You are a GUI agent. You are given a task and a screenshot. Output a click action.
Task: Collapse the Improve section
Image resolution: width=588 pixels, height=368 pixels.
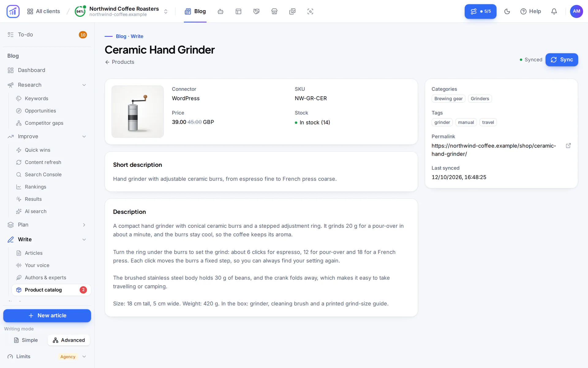pyautogui.click(x=47, y=136)
